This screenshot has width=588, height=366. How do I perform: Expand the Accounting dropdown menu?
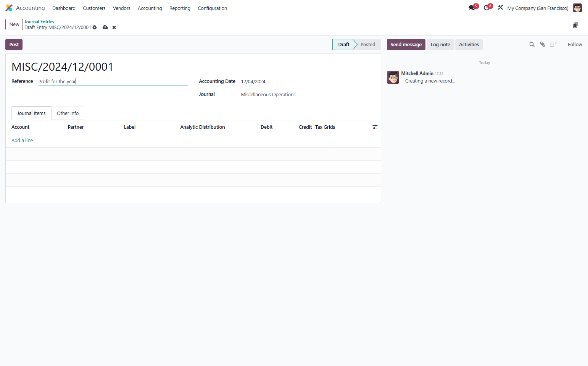coord(150,8)
